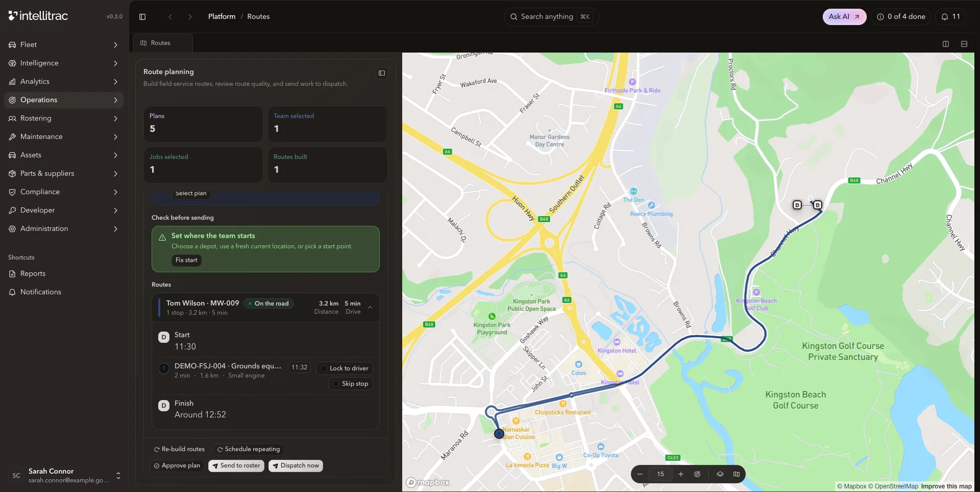Zoom out the map with minus button
The image size is (980, 492).
(x=640, y=474)
